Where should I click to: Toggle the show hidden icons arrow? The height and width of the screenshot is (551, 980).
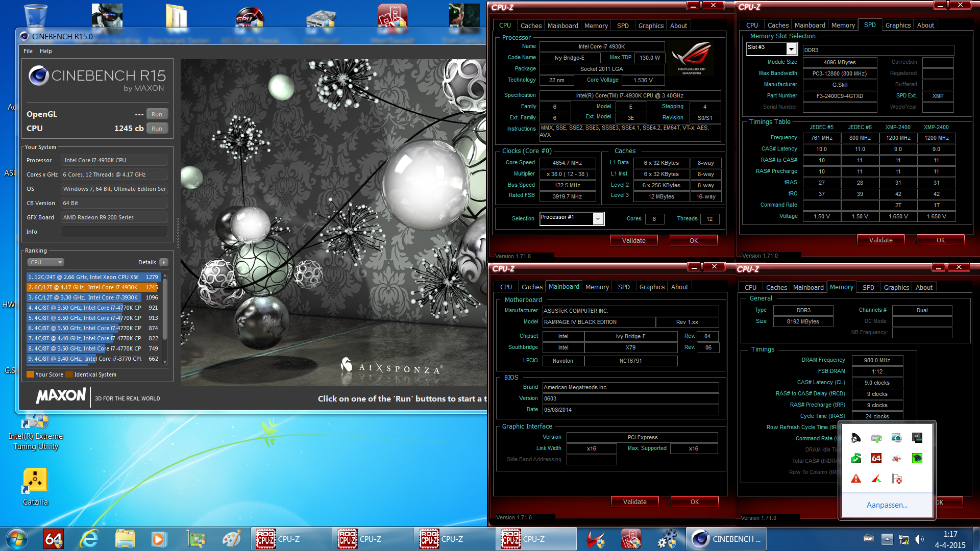(887, 539)
